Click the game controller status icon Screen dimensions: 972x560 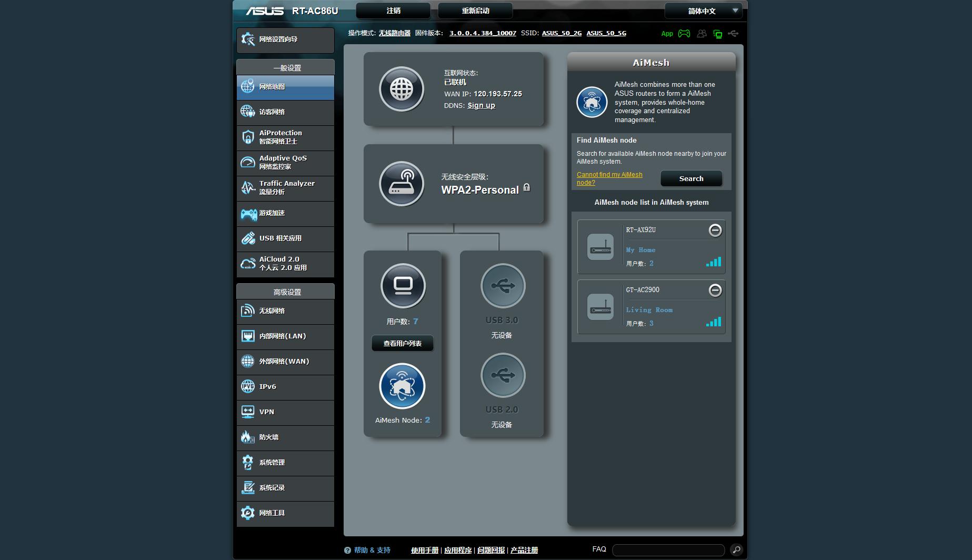point(684,34)
